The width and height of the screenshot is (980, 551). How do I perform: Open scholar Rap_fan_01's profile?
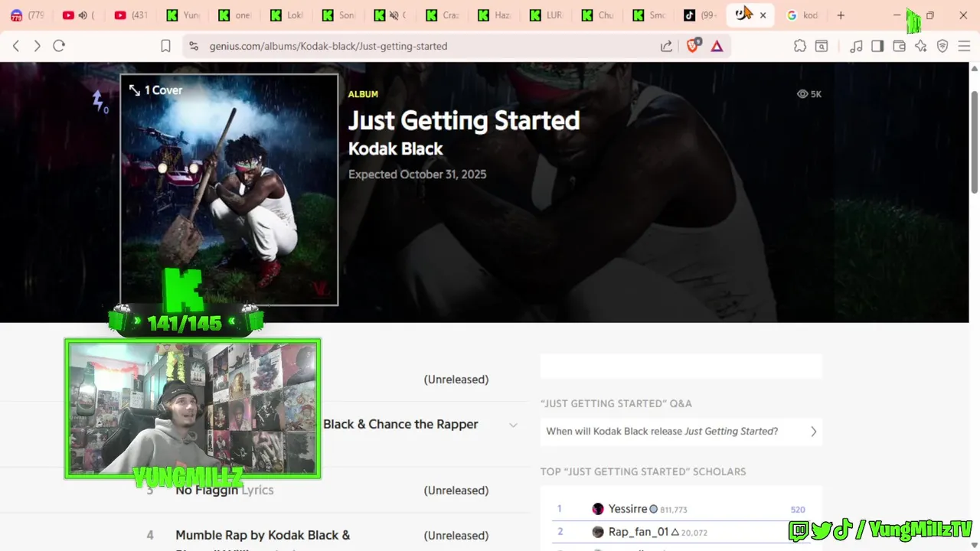pos(639,532)
